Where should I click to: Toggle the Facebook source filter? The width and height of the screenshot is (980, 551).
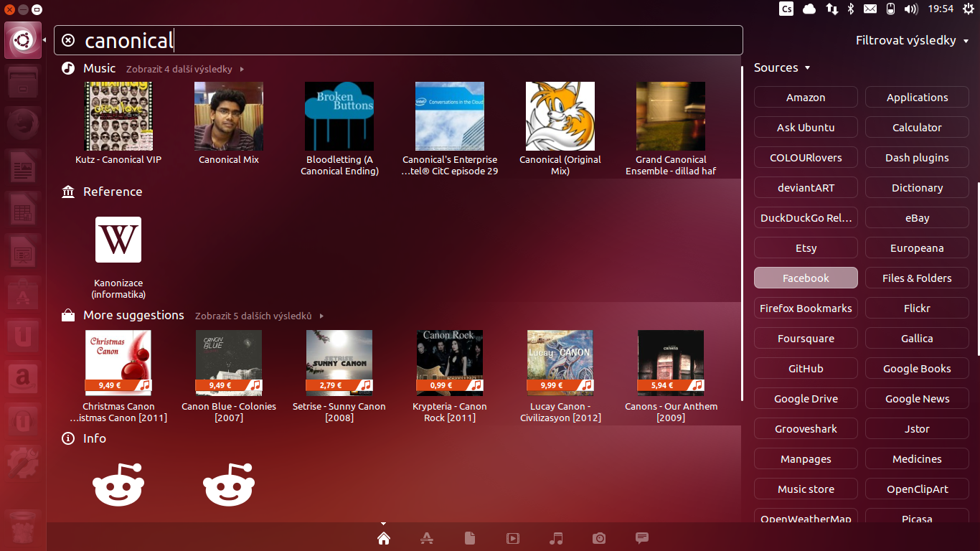click(x=806, y=278)
